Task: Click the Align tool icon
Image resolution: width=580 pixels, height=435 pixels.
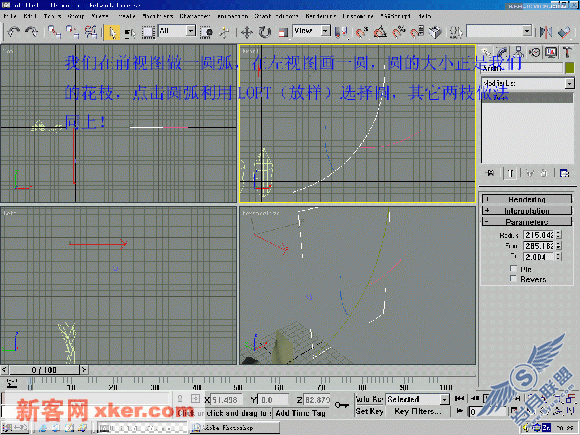Action: [564, 32]
